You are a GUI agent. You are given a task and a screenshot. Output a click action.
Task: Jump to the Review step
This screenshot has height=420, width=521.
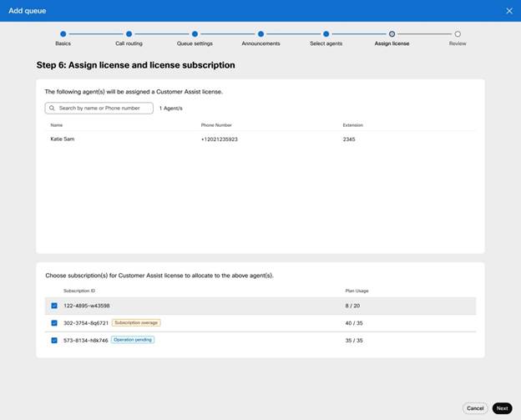458,34
